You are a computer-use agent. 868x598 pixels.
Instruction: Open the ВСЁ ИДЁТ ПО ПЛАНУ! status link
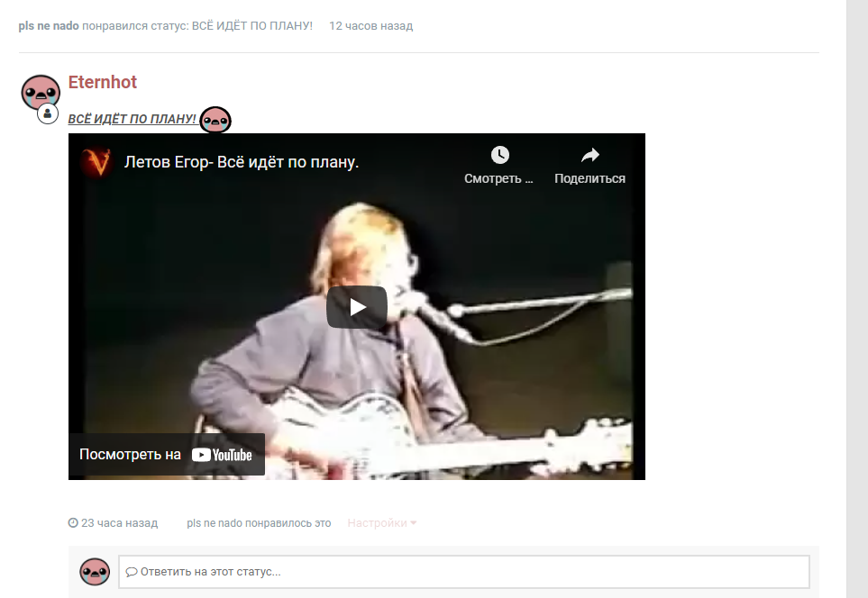click(132, 119)
